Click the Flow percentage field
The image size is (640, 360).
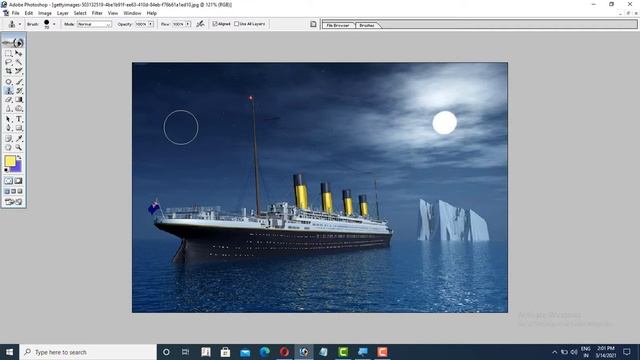click(x=178, y=24)
